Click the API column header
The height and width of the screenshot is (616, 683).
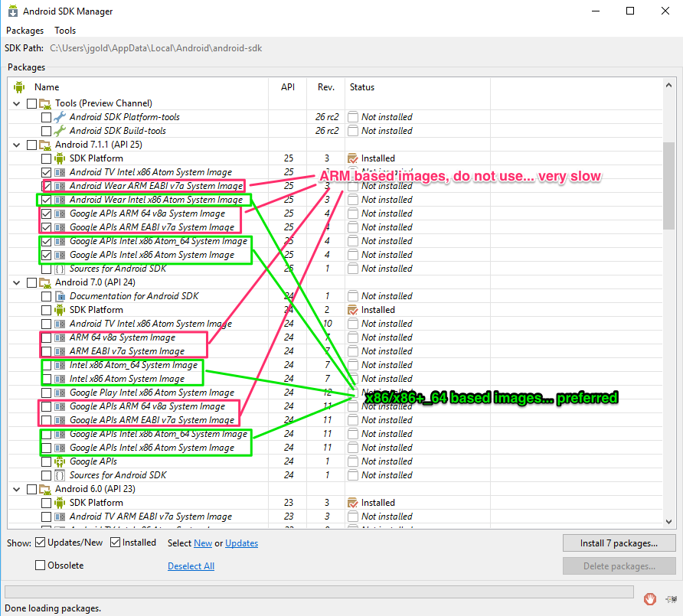click(x=287, y=87)
